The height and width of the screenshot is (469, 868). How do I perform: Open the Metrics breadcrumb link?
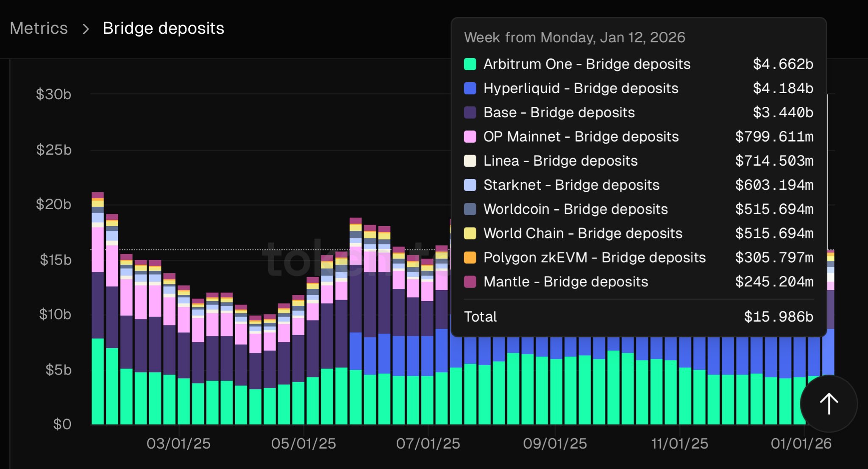39,28
